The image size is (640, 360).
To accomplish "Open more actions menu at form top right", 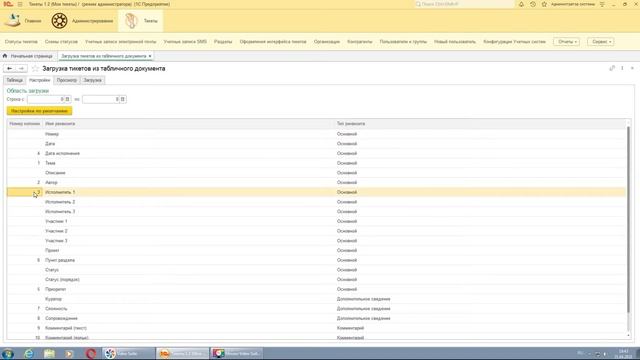I will click(622, 68).
